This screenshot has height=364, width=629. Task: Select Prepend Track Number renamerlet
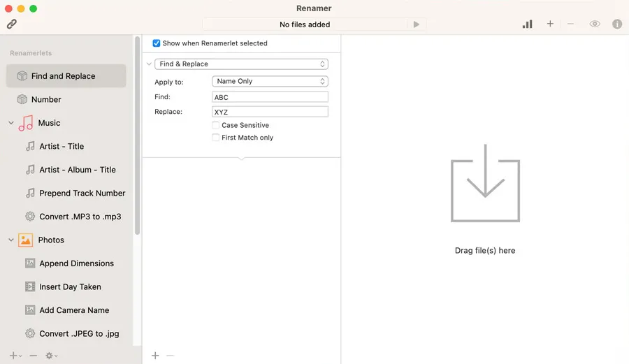pyautogui.click(x=82, y=194)
